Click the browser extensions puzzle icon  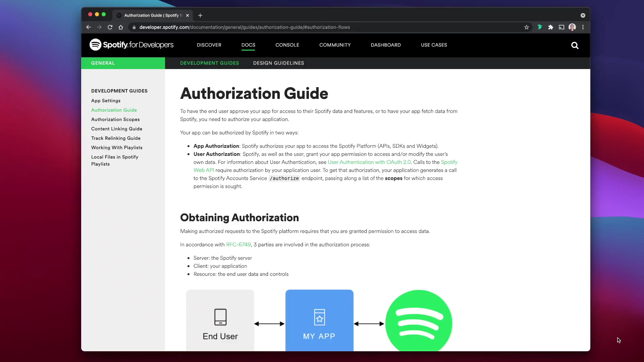click(x=550, y=27)
